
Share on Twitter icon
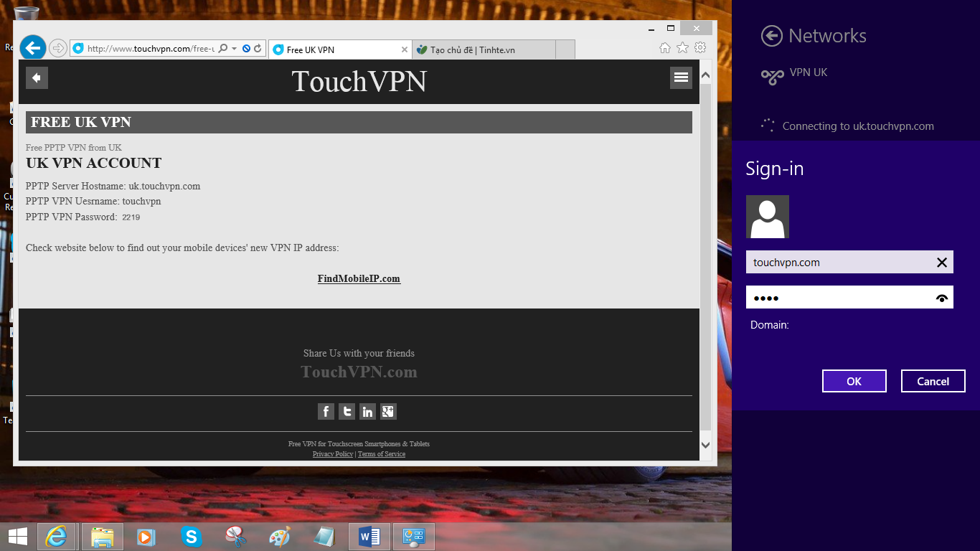click(x=347, y=411)
